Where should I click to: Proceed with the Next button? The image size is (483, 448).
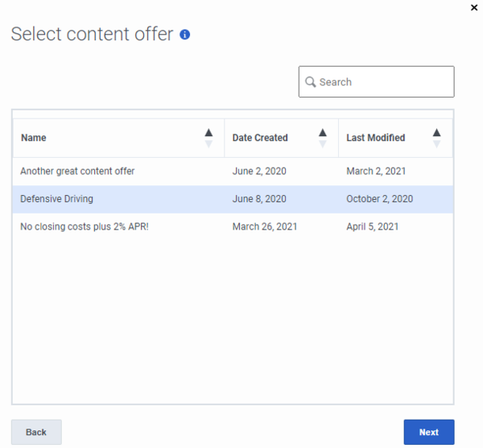coord(429,432)
